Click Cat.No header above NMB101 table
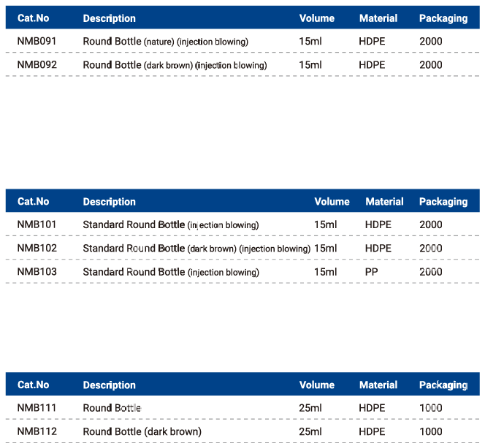The height and width of the screenshot is (446, 504). click(x=34, y=202)
